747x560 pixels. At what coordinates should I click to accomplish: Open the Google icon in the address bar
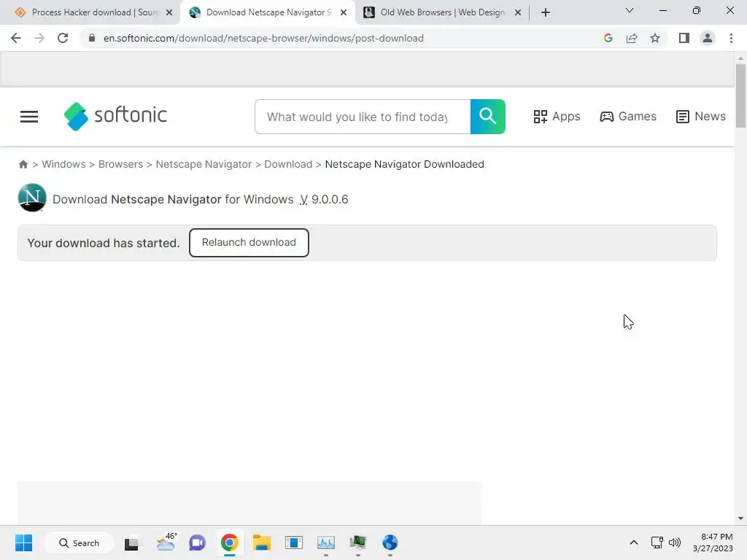[608, 38]
